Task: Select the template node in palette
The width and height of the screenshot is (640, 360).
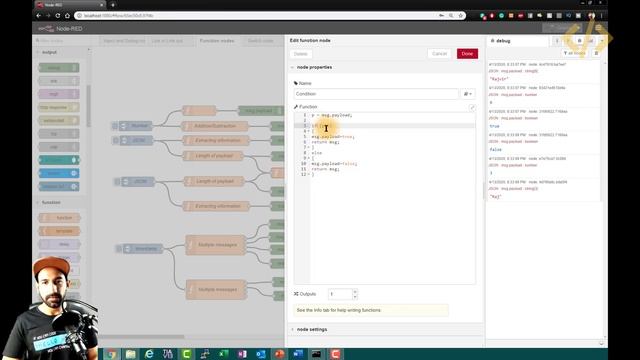Action: (x=60, y=231)
